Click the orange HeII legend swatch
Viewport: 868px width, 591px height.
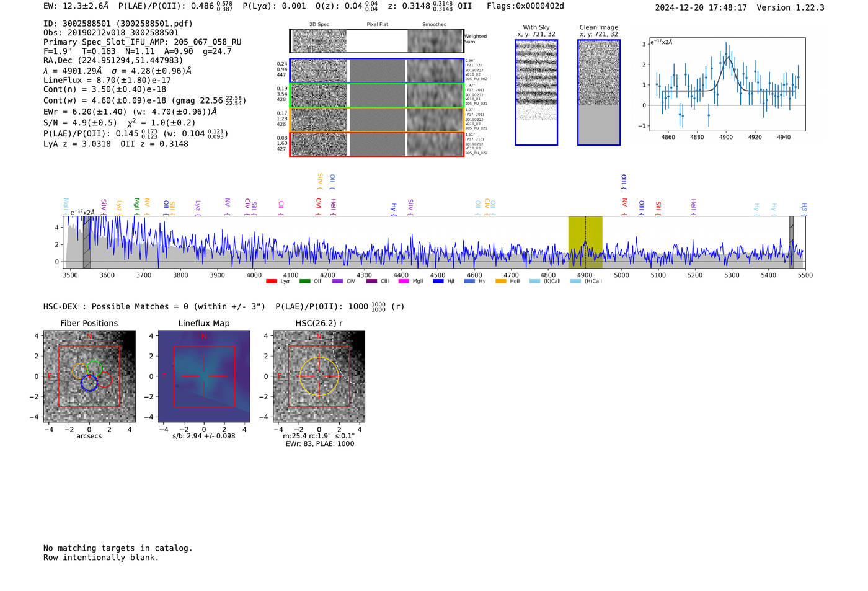point(501,282)
